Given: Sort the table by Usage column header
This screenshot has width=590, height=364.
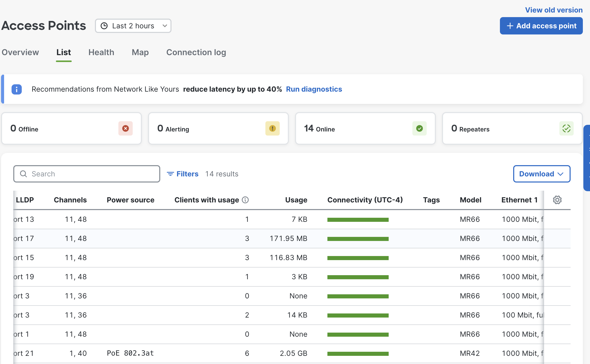Looking at the screenshot, I should [x=296, y=200].
